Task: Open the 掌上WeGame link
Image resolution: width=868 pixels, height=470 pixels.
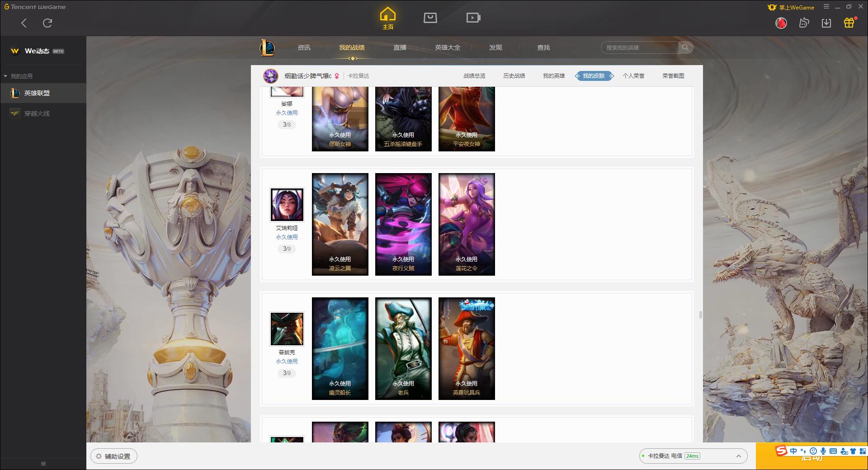Action: click(x=791, y=7)
